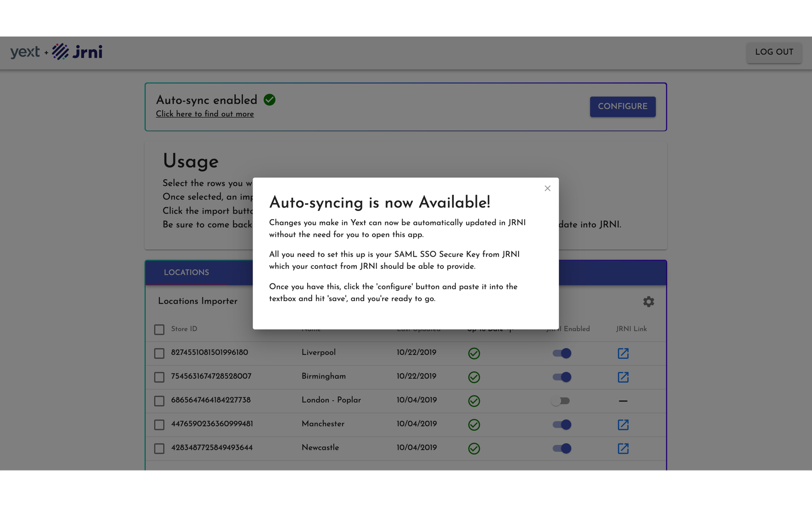Click the Configure button
Viewport: 812px width, 507px height.
(623, 107)
